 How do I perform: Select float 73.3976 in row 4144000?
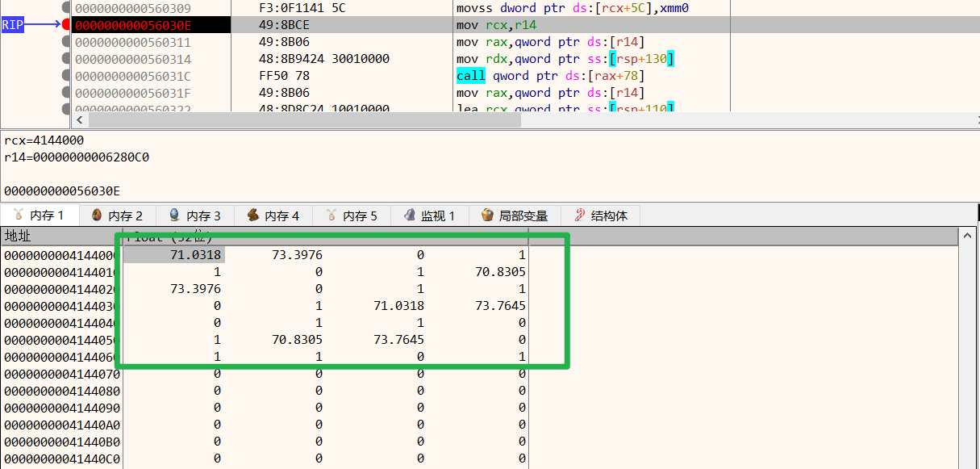[x=297, y=255]
